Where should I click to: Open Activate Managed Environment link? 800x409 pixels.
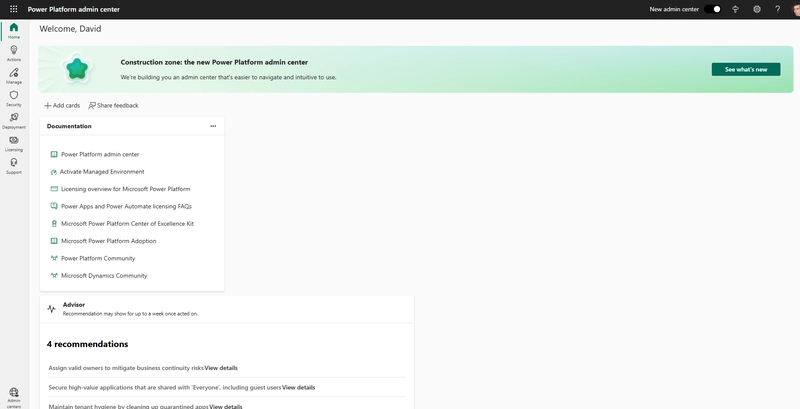102,171
